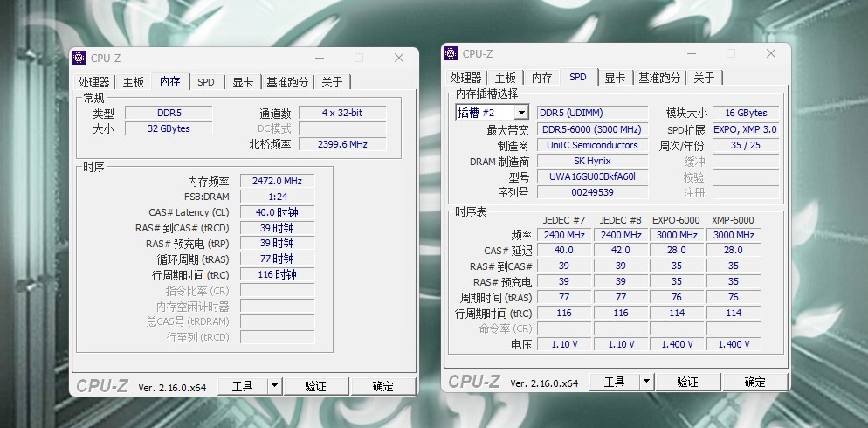Open 基准跑分 tab in left window
This screenshot has width=868, height=428.
(287, 82)
